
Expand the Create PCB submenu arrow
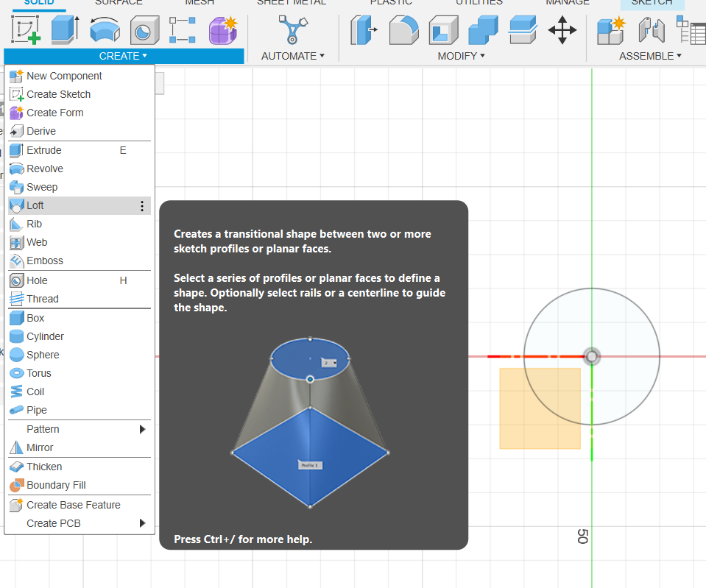point(142,523)
